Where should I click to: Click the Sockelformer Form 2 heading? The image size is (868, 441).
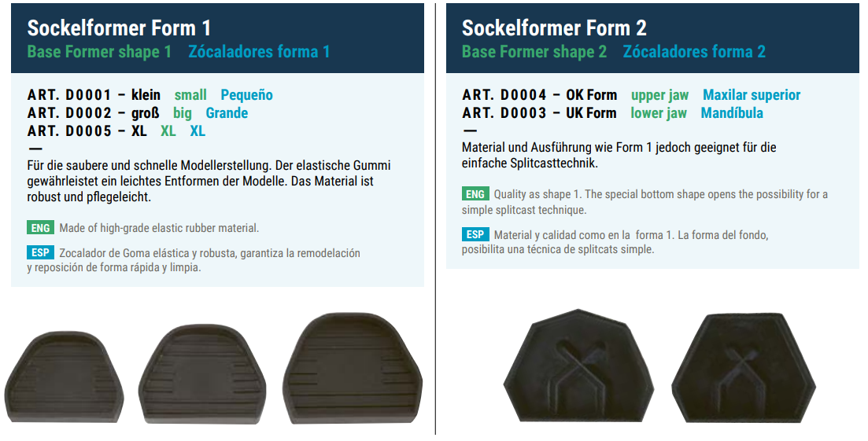tap(554, 28)
